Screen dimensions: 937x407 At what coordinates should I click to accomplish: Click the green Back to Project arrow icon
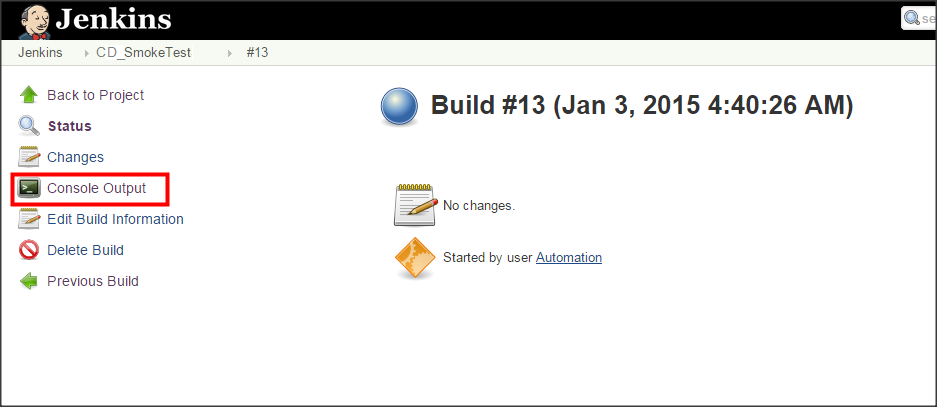point(29,95)
